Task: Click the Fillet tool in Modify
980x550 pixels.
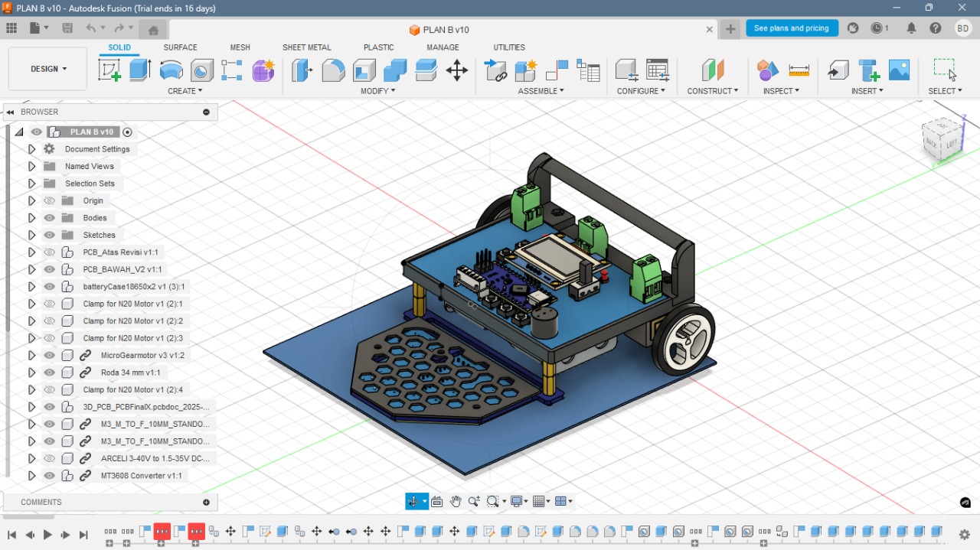Action: [334, 70]
